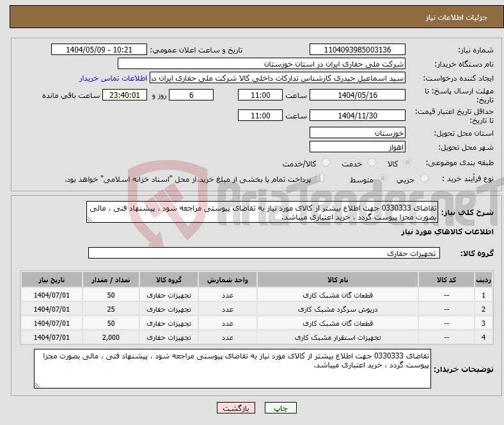Image resolution: width=504 pixels, height=425 pixels.
Task: Click the remaining time field 23:40:01
Action: 125,95
